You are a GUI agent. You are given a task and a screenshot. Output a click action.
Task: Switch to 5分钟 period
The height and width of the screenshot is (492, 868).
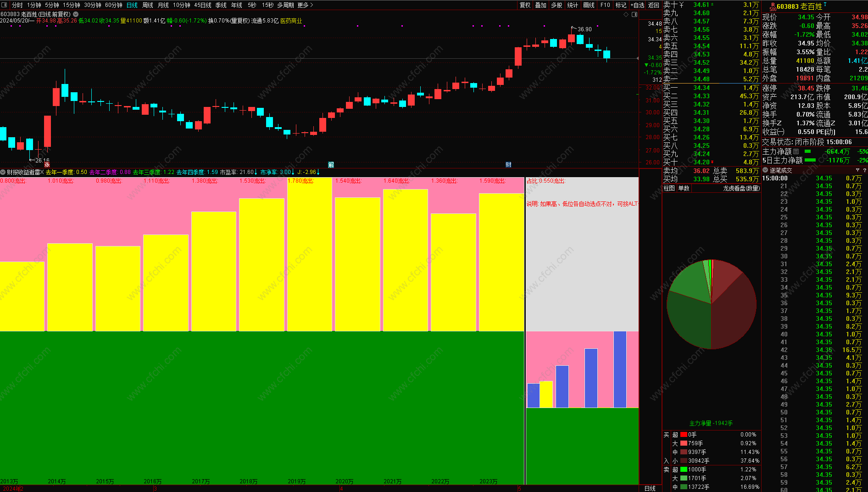[52, 5]
